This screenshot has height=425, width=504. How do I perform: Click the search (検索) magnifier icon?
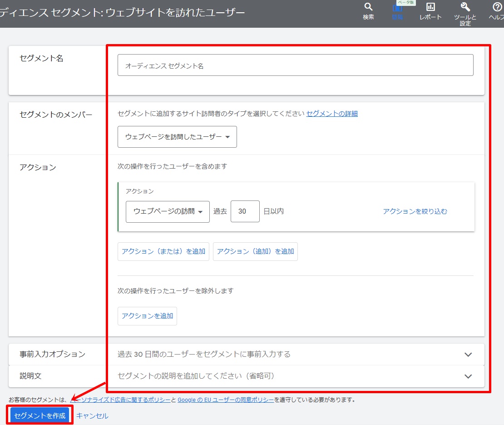[368, 7]
